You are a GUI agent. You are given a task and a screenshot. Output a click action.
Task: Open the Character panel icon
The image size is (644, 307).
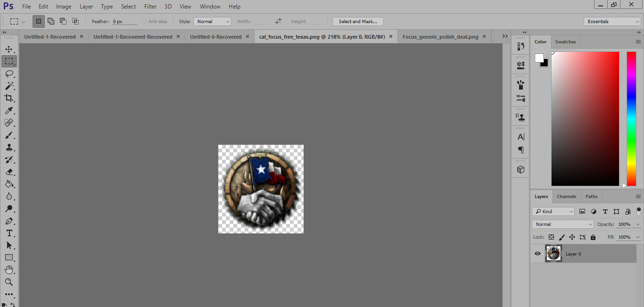pos(521,137)
